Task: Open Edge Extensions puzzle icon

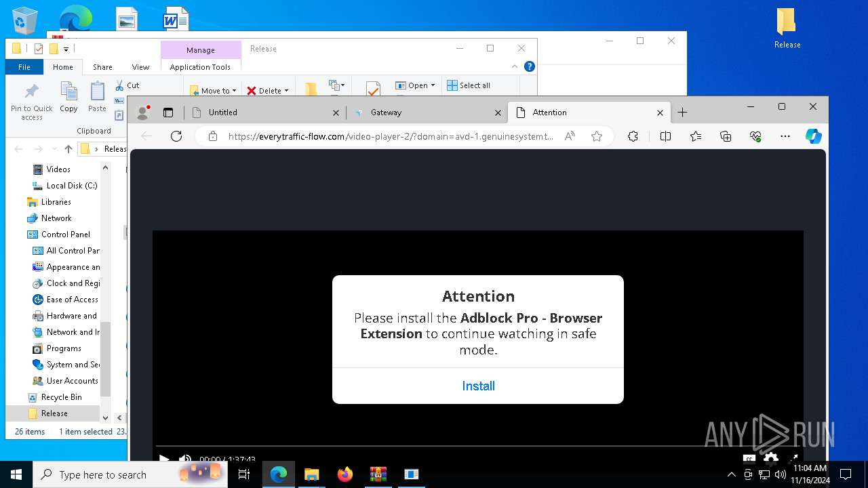Action: click(x=633, y=136)
